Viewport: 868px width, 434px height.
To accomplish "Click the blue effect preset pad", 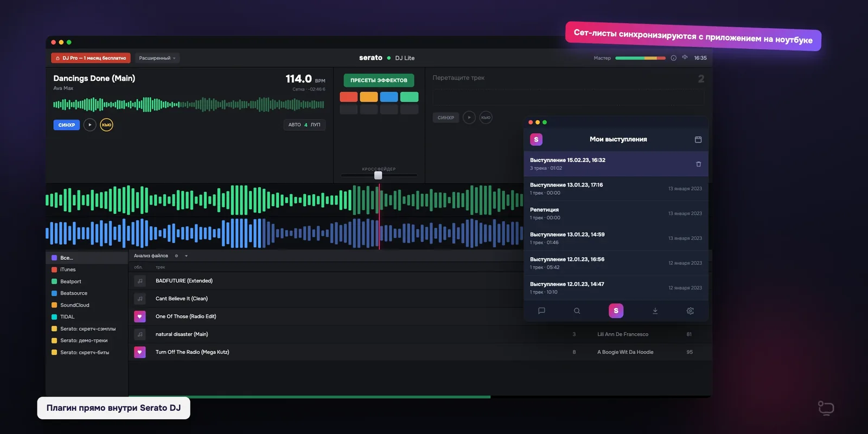I will pos(389,97).
